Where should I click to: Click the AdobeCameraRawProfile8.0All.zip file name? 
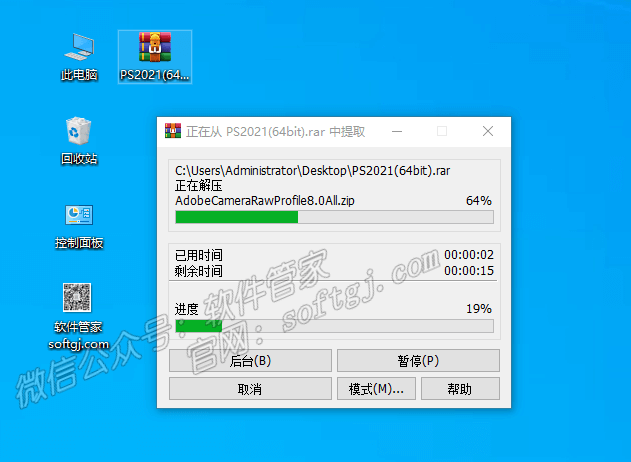(265, 200)
